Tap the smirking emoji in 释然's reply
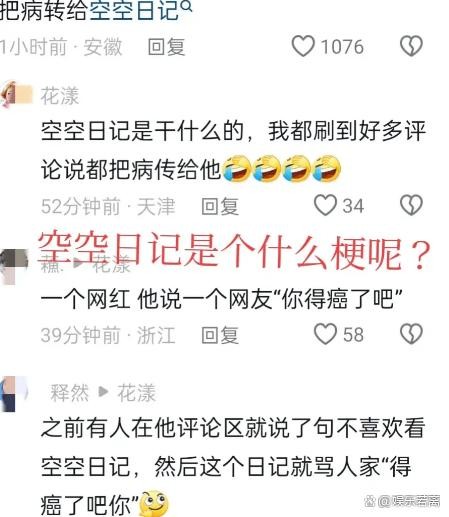The width and height of the screenshot is (449, 517). pyautogui.click(x=154, y=504)
